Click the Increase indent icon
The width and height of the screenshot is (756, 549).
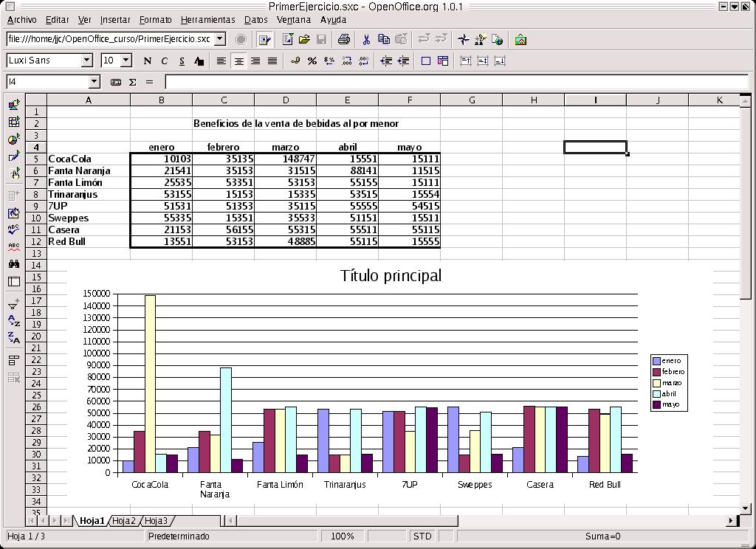[x=403, y=61]
